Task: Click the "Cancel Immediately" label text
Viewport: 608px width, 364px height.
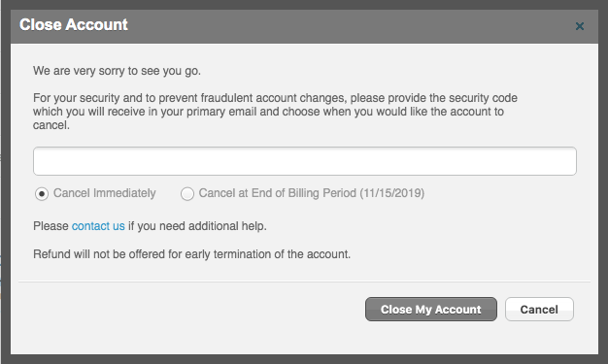Action: pos(104,193)
